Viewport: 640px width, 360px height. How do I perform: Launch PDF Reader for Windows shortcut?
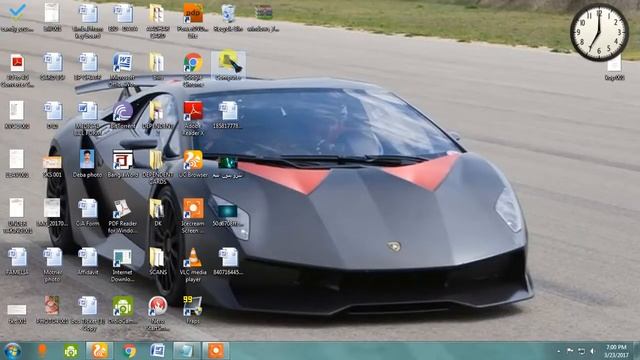122,216
